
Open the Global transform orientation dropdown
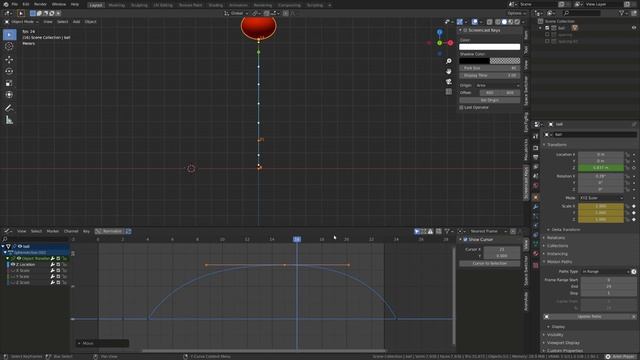click(236, 13)
